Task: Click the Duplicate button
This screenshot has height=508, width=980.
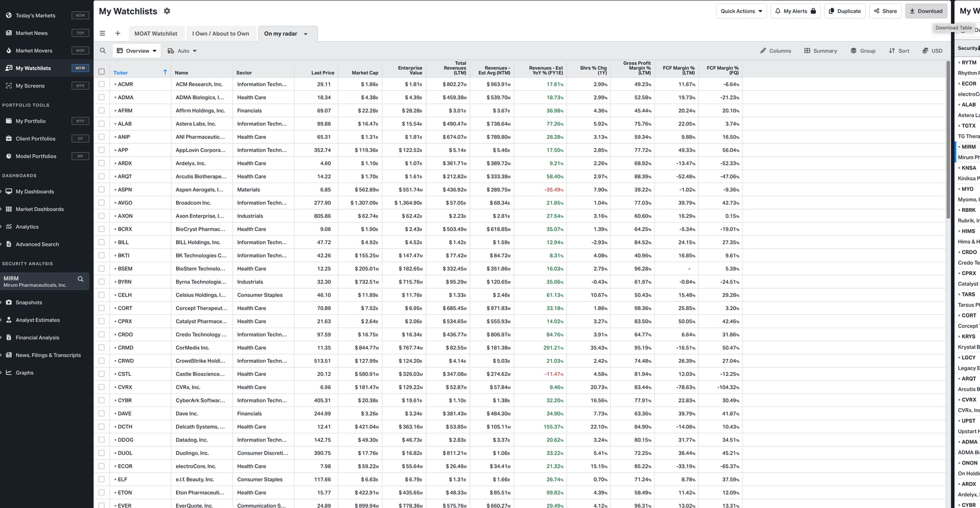Action: click(844, 11)
